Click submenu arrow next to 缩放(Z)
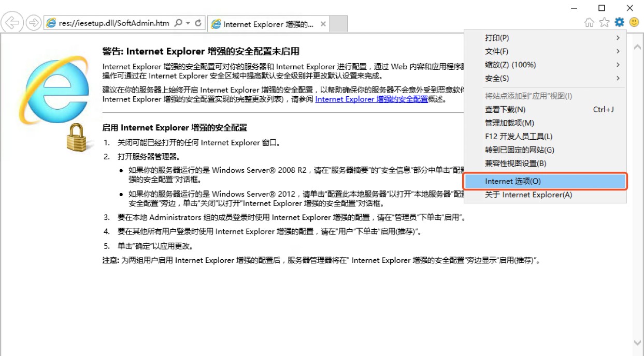The width and height of the screenshot is (644, 356). tap(618, 65)
